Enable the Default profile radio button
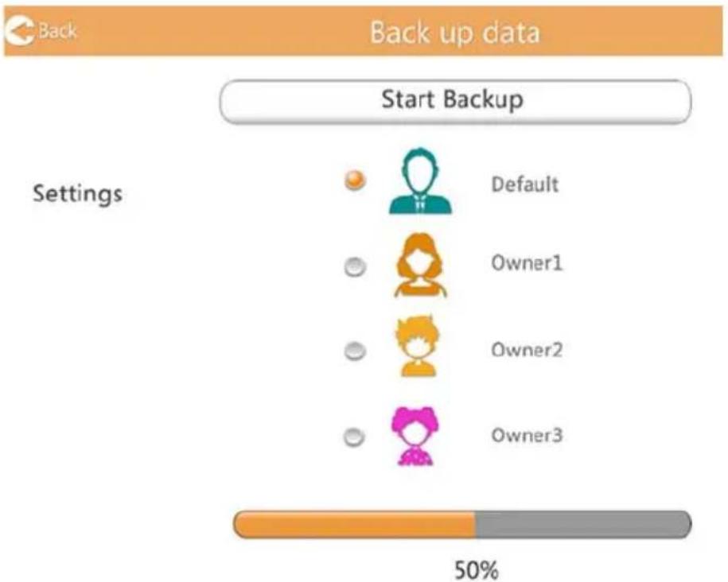Screen dimensions: 728x582 click(x=355, y=180)
